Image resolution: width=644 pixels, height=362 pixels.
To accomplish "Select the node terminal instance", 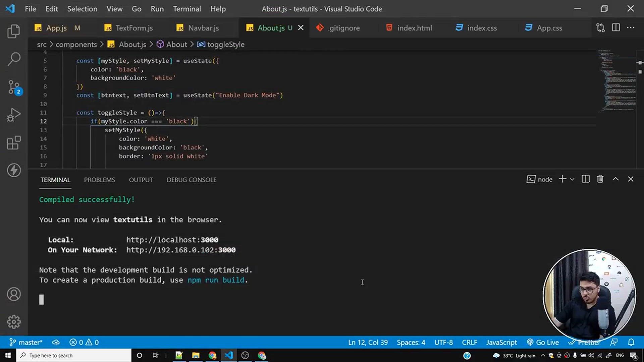I will pos(539,179).
